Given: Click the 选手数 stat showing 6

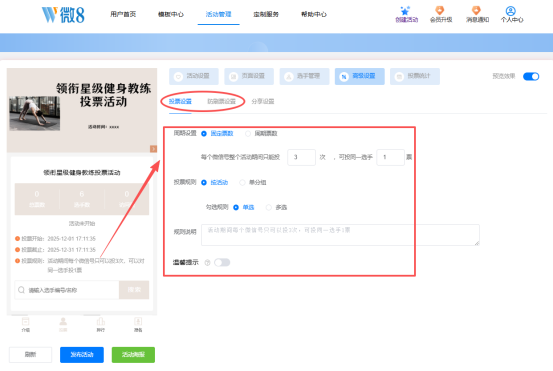Looking at the screenshot, I should click(x=82, y=199).
